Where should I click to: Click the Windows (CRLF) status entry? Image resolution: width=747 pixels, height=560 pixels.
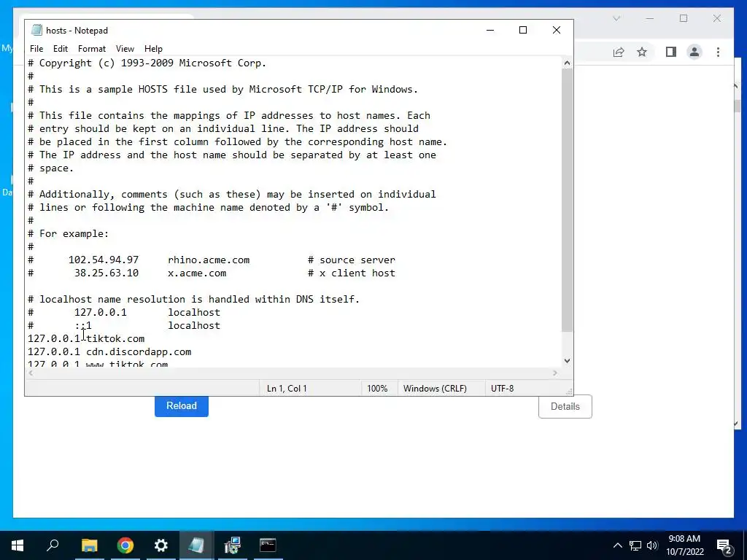(435, 388)
